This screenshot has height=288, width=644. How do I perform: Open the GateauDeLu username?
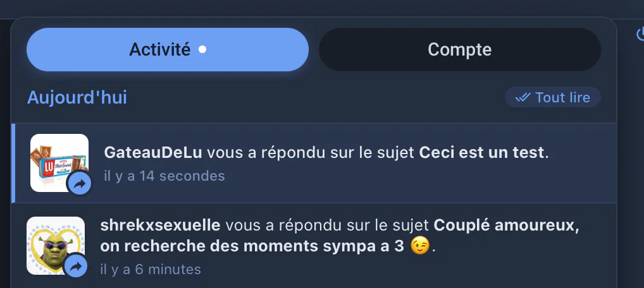pyautogui.click(x=153, y=153)
